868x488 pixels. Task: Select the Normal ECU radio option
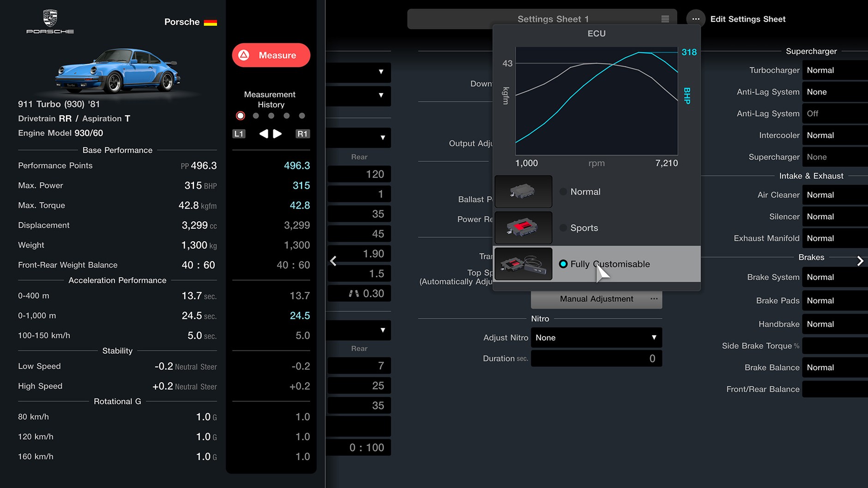point(563,192)
